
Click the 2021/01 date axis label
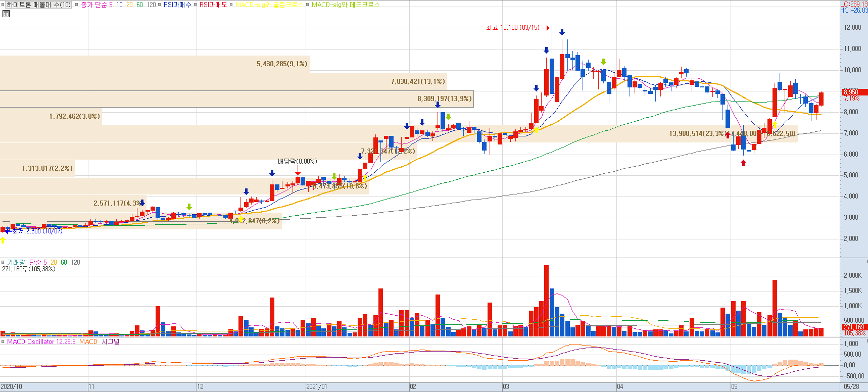click(x=317, y=387)
